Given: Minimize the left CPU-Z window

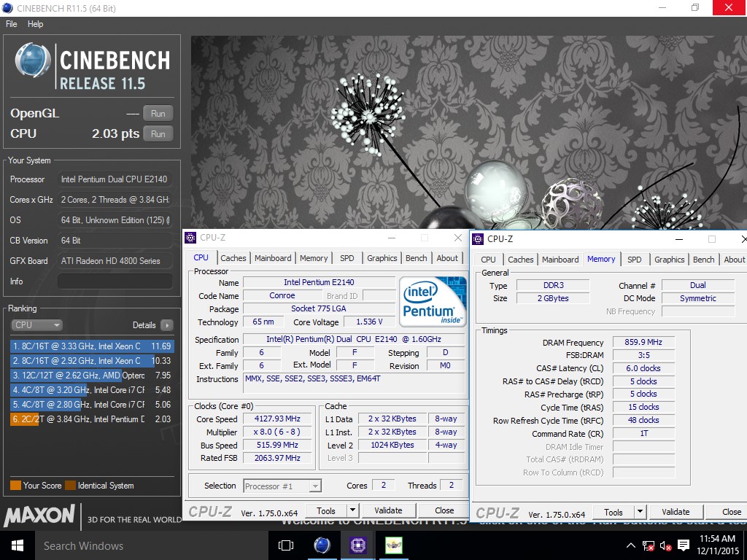Looking at the screenshot, I should click(392, 238).
